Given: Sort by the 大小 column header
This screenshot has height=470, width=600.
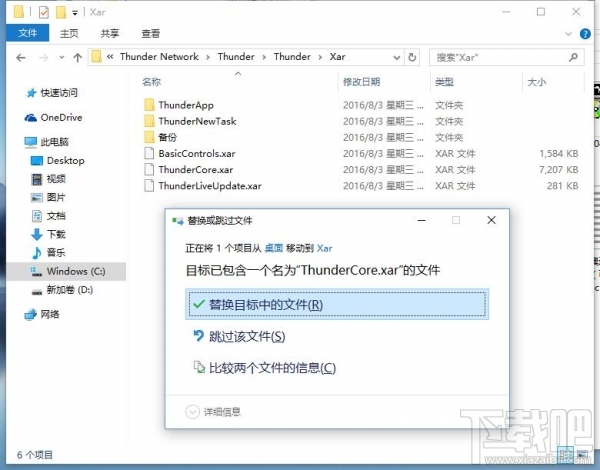Looking at the screenshot, I should tap(536, 82).
